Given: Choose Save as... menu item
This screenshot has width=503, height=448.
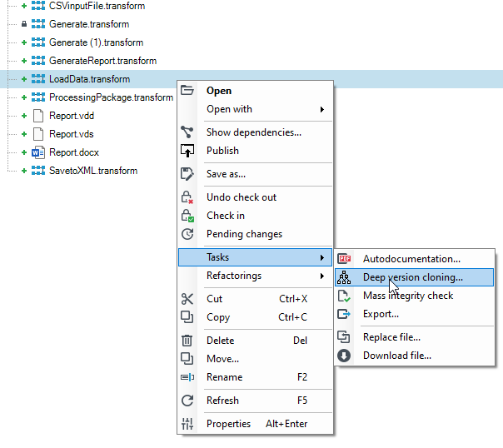Looking at the screenshot, I should [256, 174].
